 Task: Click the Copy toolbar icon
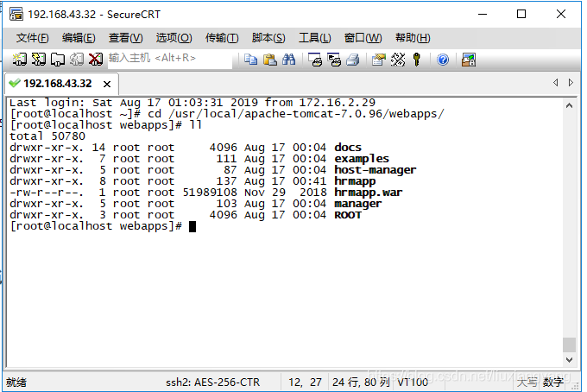click(x=250, y=60)
